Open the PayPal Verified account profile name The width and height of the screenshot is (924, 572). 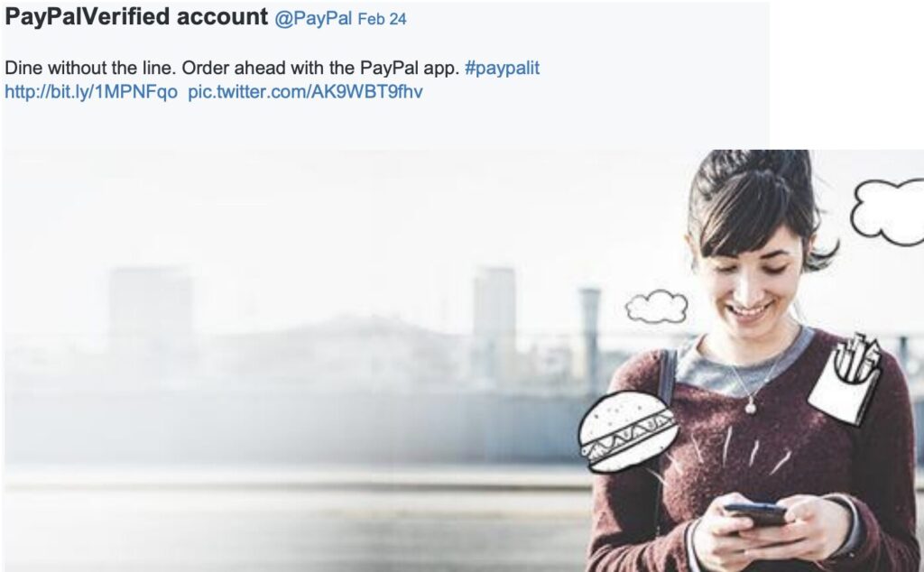point(136,17)
